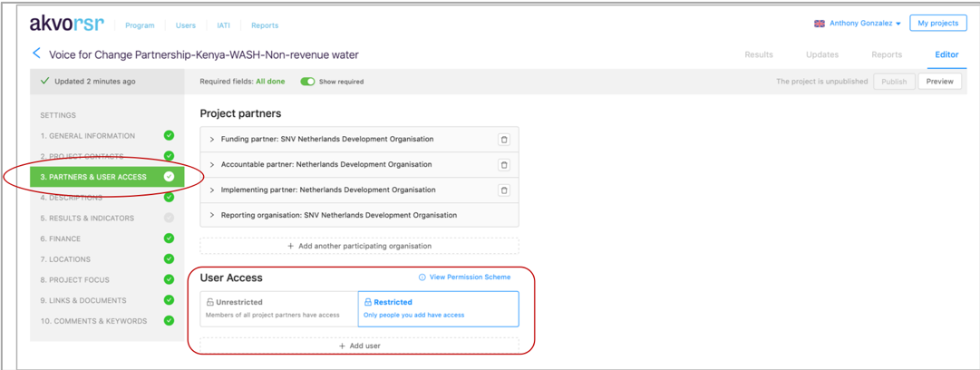Click the UK flag language icon
The height and width of the screenshot is (370, 980).
[820, 24]
